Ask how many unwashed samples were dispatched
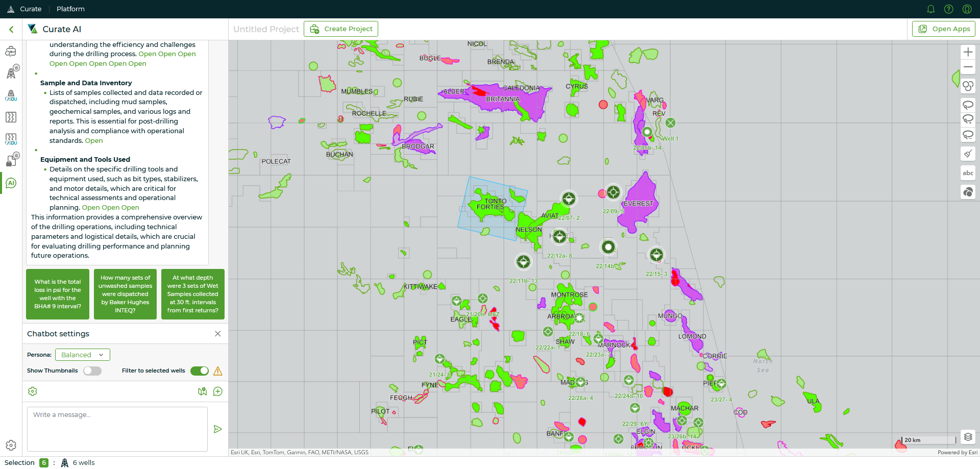This screenshot has width=980, height=469. [125, 294]
